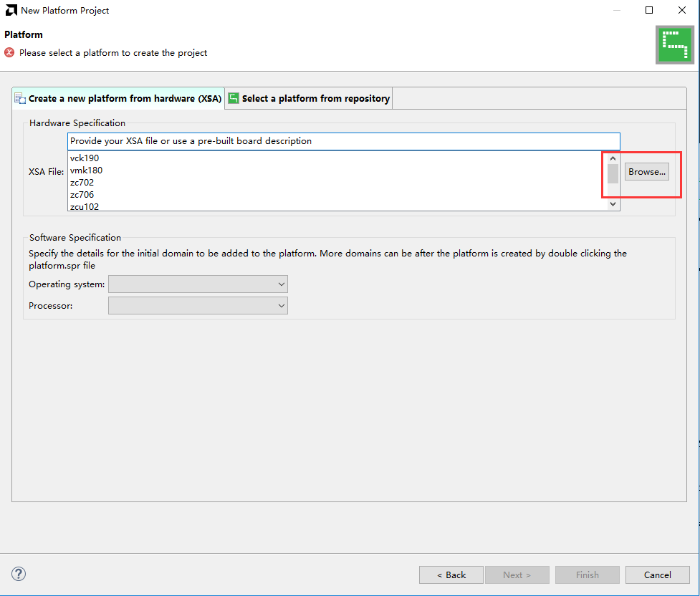Click the AMD logo in title bar

(11, 10)
